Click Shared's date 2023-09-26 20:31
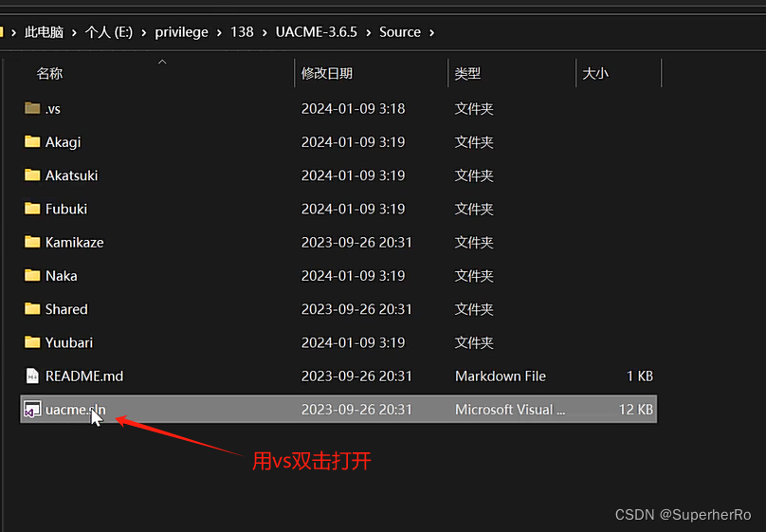 point(356,309)
